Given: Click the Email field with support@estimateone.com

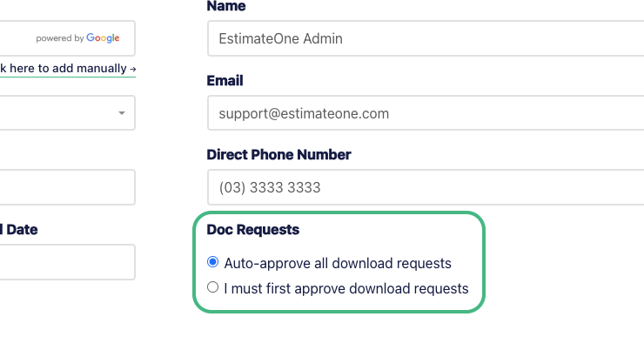Looking at the screenshot, I should tap(426, 113).
